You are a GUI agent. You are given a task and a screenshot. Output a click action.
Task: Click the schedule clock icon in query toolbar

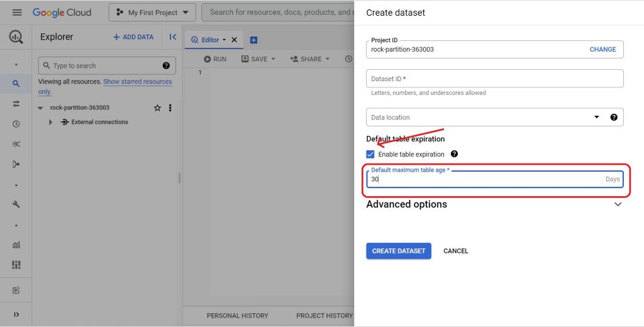[348, 58]
